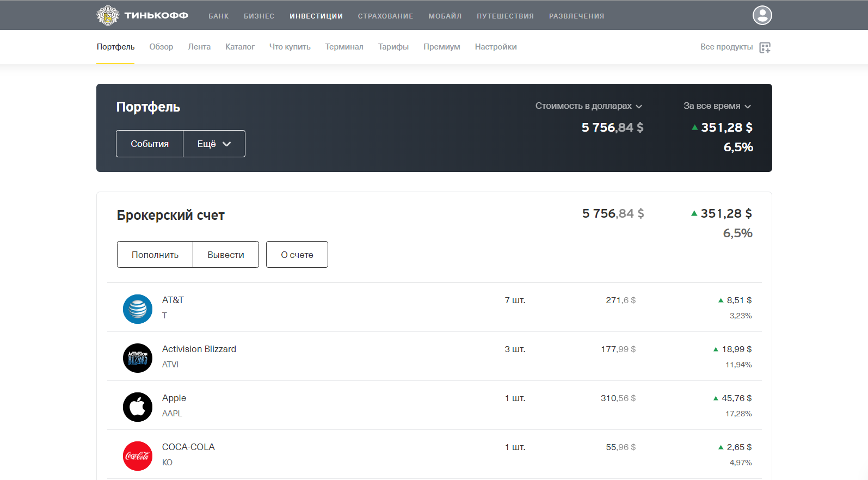The height and width of the screenshot is (480, 868).
Task: Switch to the Обзор tab
Action: (161, 47)
